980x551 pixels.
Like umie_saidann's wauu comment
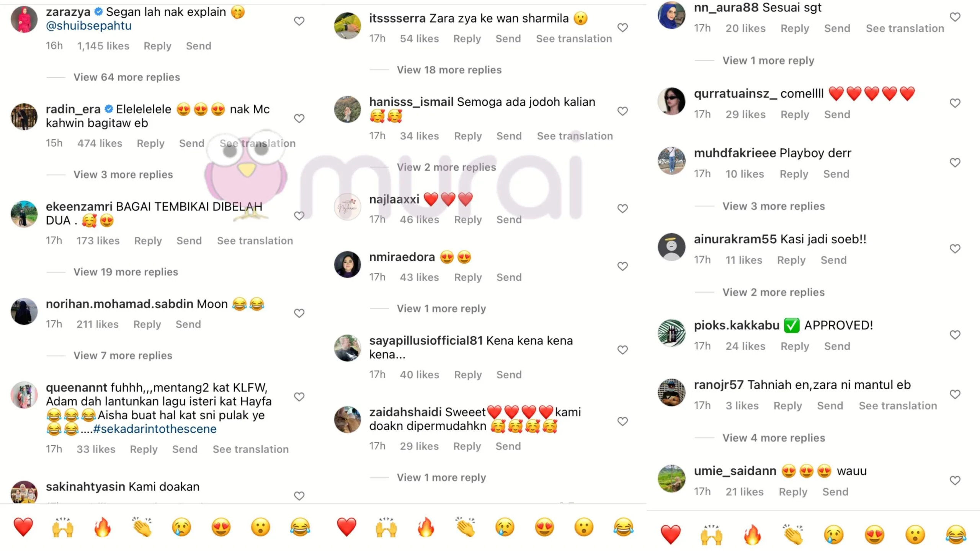[955, 481]
